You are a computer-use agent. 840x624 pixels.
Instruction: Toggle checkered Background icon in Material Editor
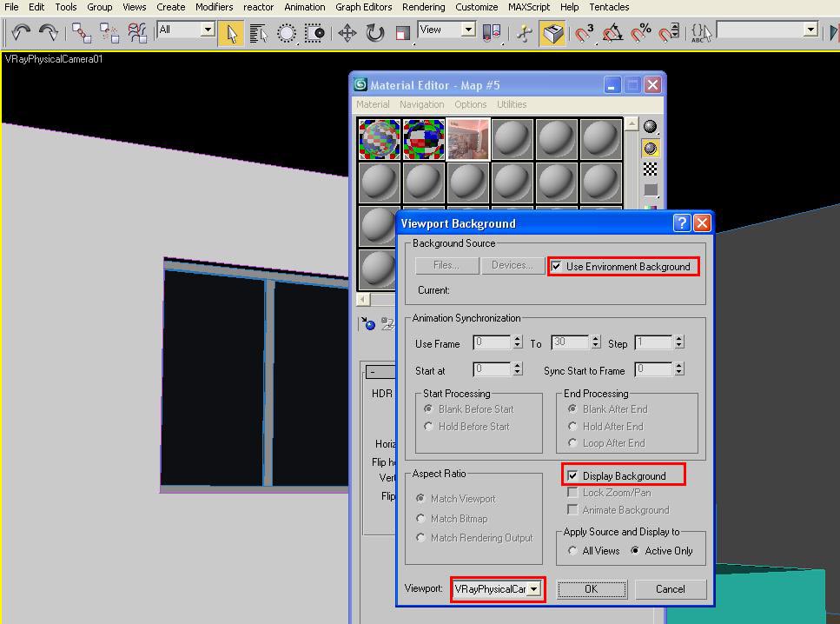[x=650, y=169]
